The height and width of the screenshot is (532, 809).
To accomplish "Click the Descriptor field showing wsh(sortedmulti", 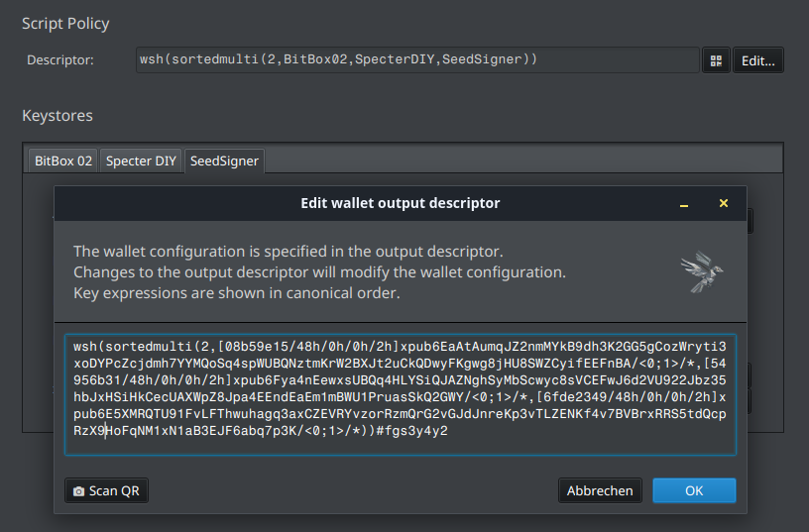I will (x=417, y=59).
